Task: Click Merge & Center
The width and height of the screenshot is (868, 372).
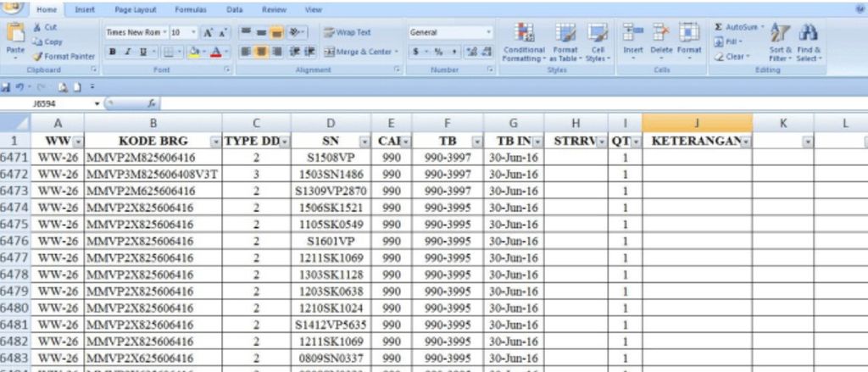Action: [x=360, y=52]
